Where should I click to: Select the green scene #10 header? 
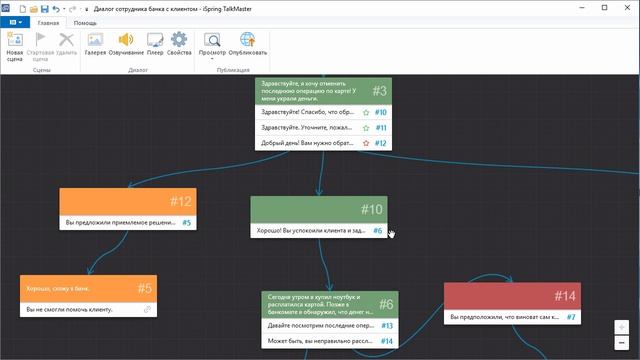coord(319,209)
